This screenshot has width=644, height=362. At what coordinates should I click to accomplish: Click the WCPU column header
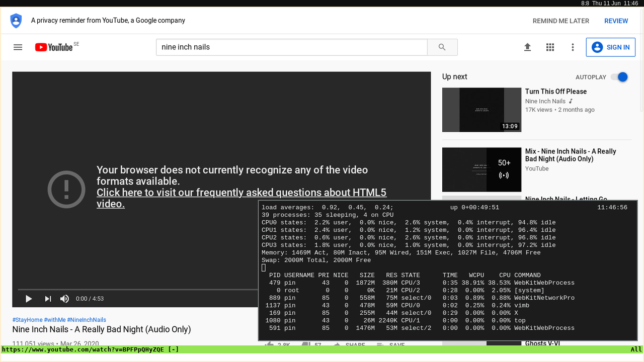(x=476, y=276)
